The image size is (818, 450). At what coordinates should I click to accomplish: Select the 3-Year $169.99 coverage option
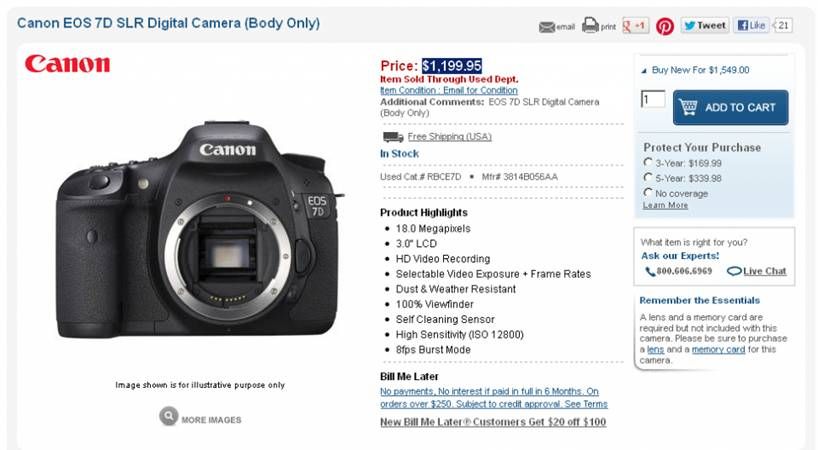[647, 162]
